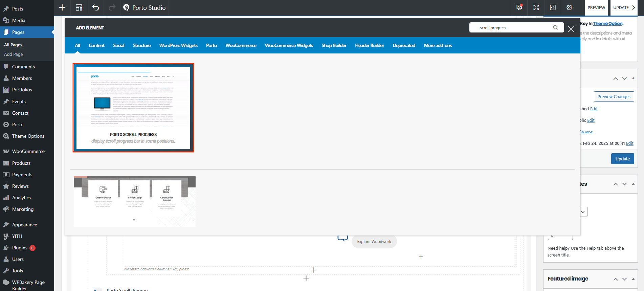This screenshot has width=644, height=291.
Task: Click the search magnifier icon in Add Element
Action: 555,27
